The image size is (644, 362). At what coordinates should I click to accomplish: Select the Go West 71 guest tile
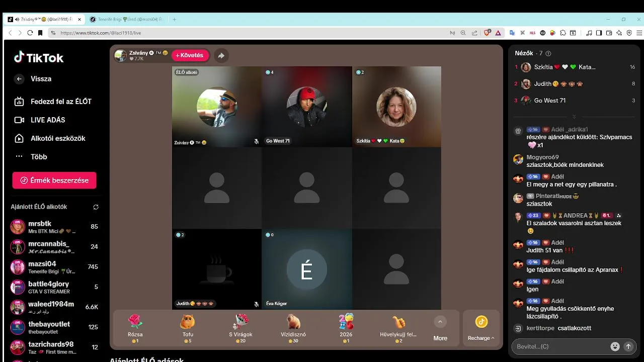(x=307, y=107)
